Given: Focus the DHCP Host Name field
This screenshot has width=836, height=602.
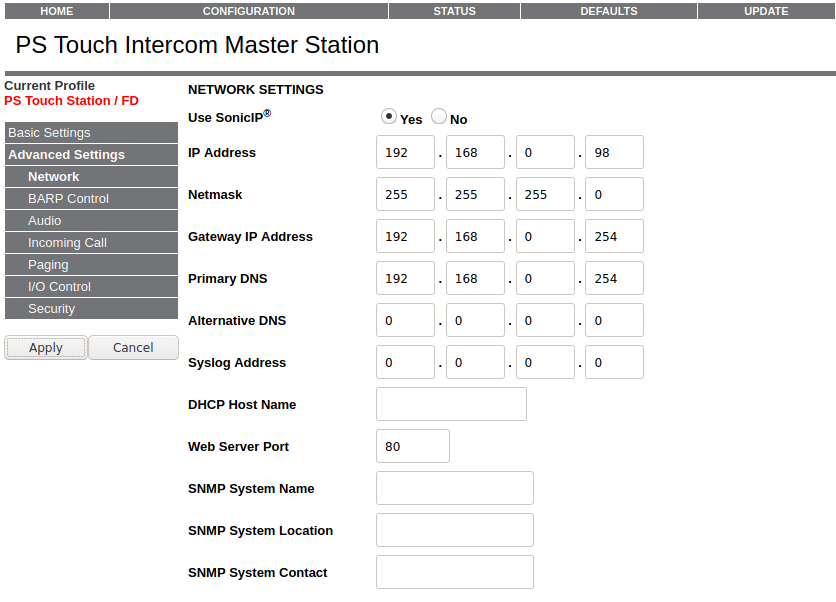Looking at the screenshot, I should [451, 404].
